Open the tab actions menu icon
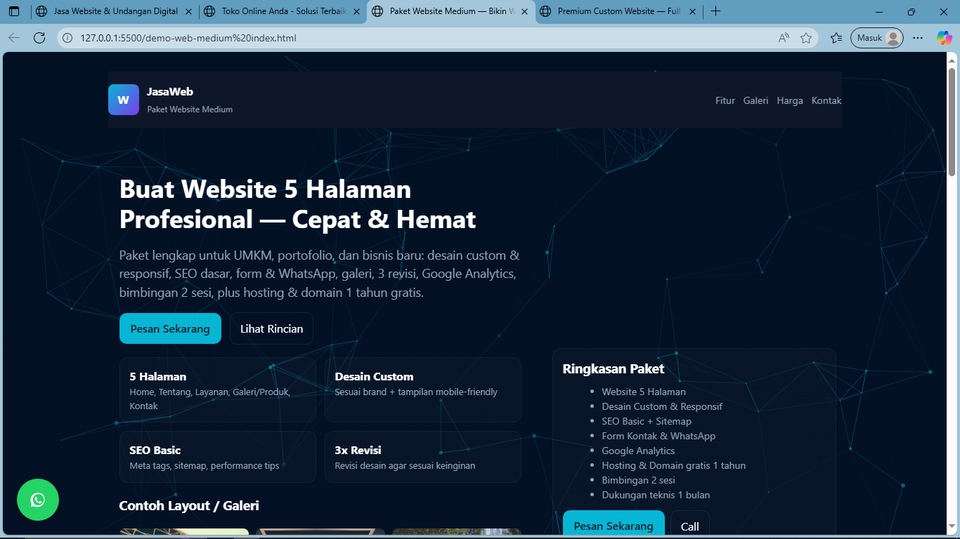 14,11
